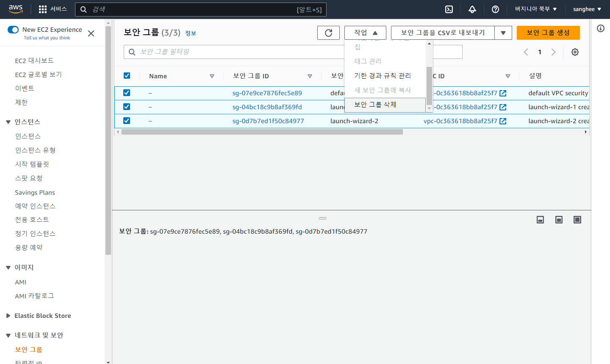
Task: Collapse the 이미지 sidebar section
Action: [x=8, y=267]
